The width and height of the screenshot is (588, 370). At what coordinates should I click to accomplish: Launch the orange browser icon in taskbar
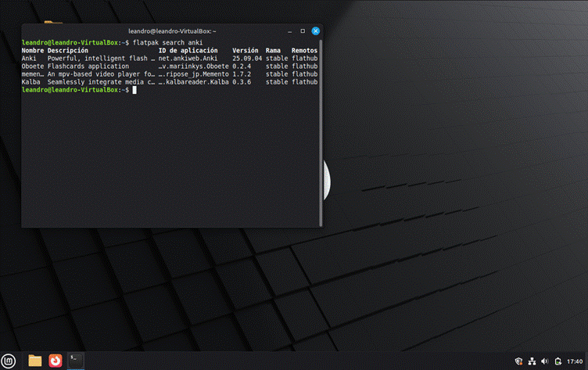(55, 361)
